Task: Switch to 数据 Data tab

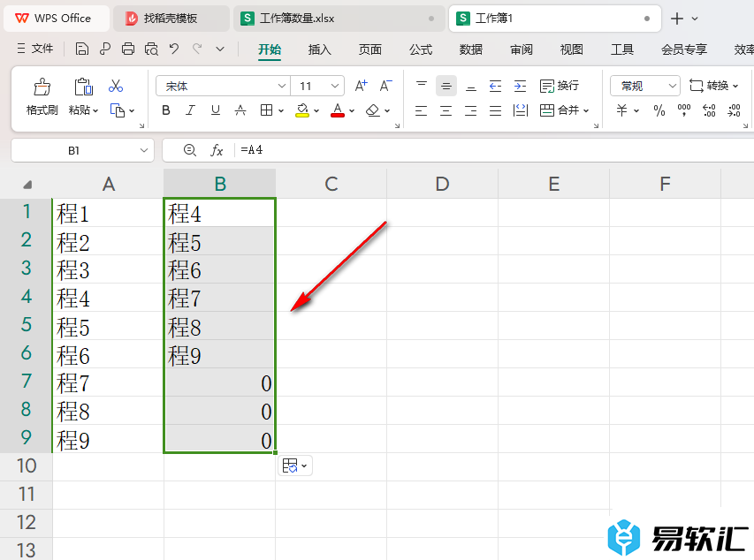Action: tap(471, 49)
